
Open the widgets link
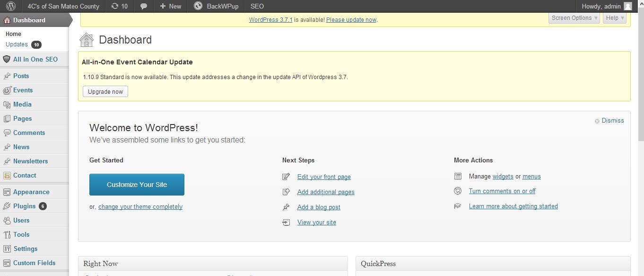[x=503, y=177]
